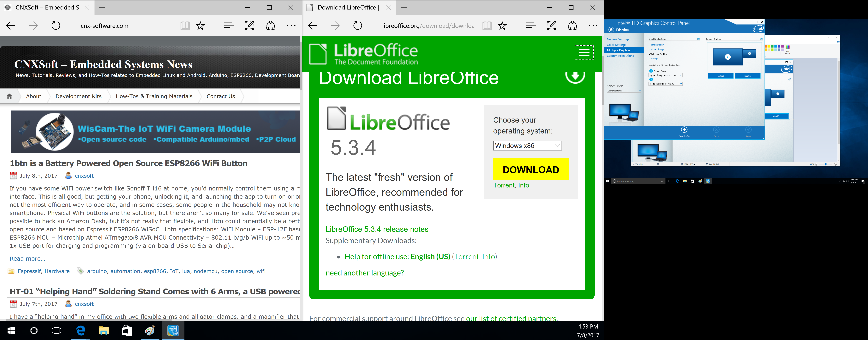This screenshot has width=868, height=340.
Task: Select the Single Display mode
Action: tap(657, 45)
